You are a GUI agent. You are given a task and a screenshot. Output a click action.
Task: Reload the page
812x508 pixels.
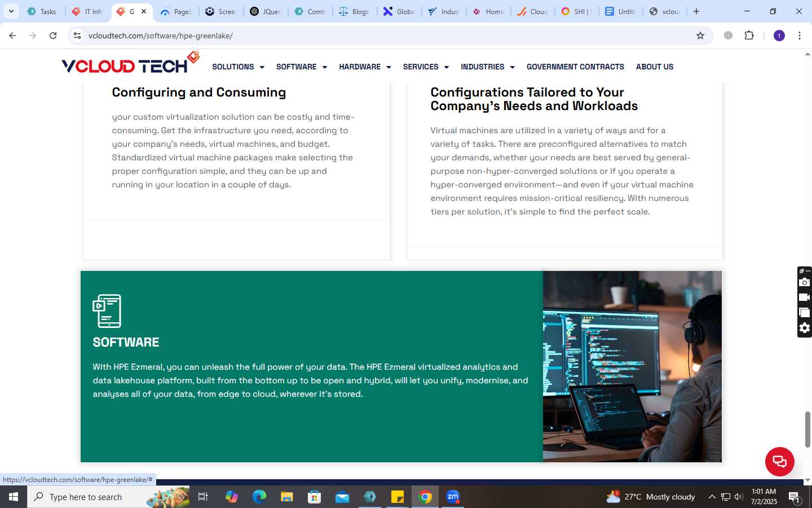pos(53,36)
